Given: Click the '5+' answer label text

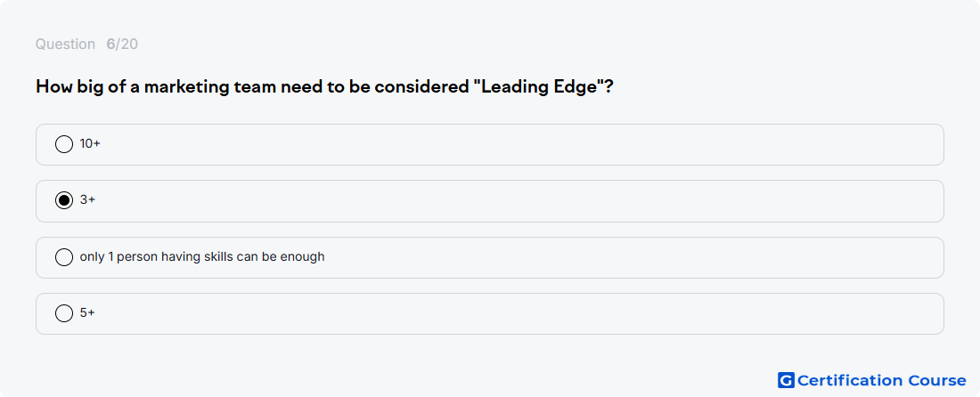Looking at the screenshot, I should click(x=87, y=312).
